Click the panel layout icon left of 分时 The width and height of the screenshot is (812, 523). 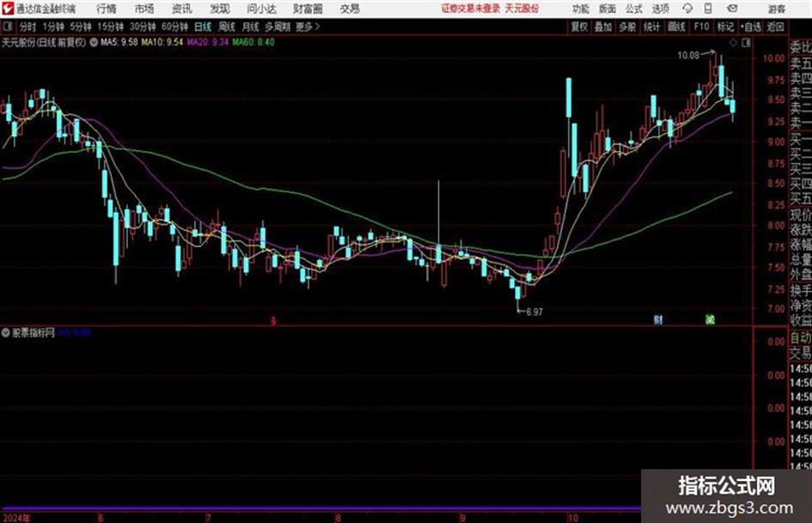[8, 27]
